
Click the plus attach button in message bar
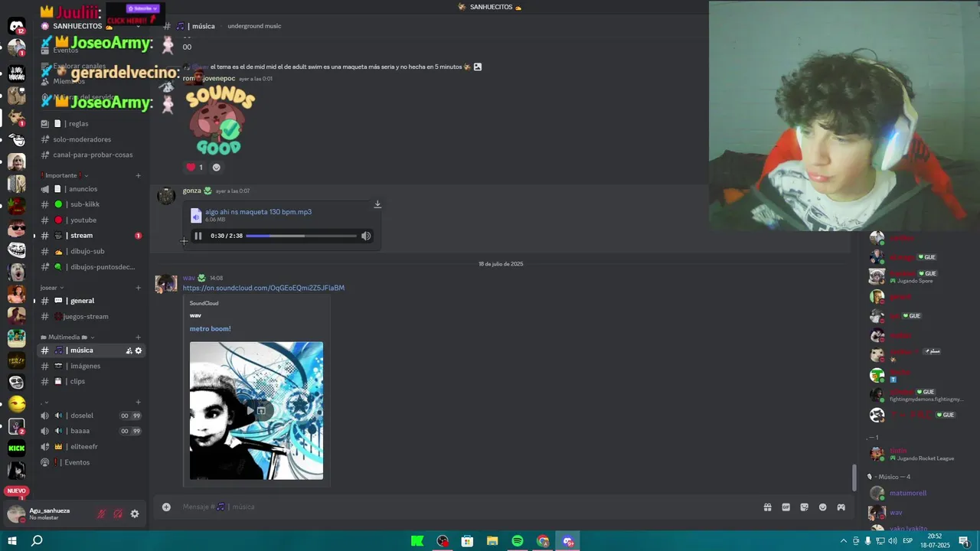point(166,507)
